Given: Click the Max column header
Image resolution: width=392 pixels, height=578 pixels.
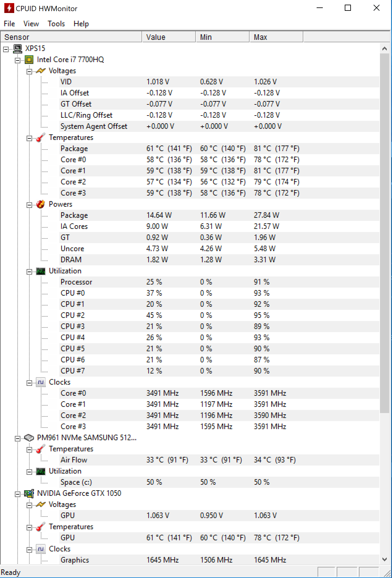Looking at the screenshot, I should click(276, 37).
